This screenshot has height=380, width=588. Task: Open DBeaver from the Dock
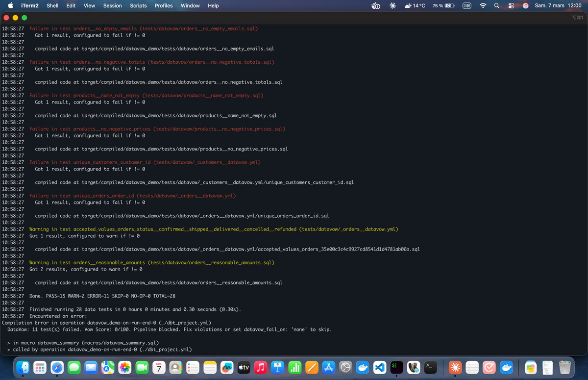[x=413, y=367]
